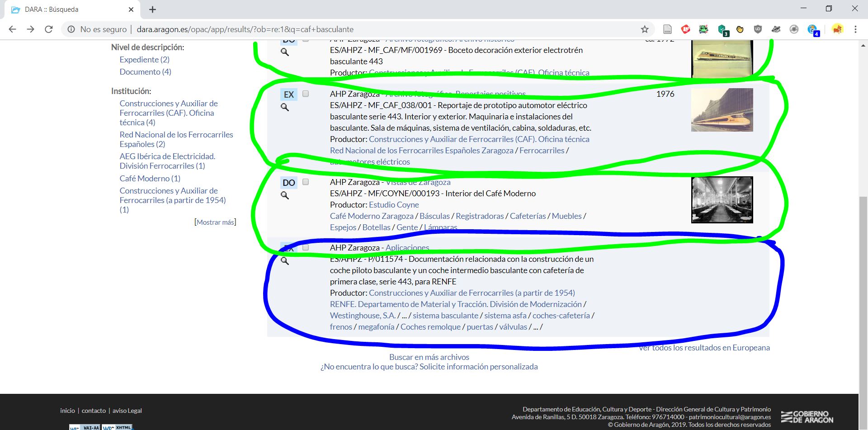Go forward in browser history
Viewport: 868px width, 430px height.
(x=30, y=29)
